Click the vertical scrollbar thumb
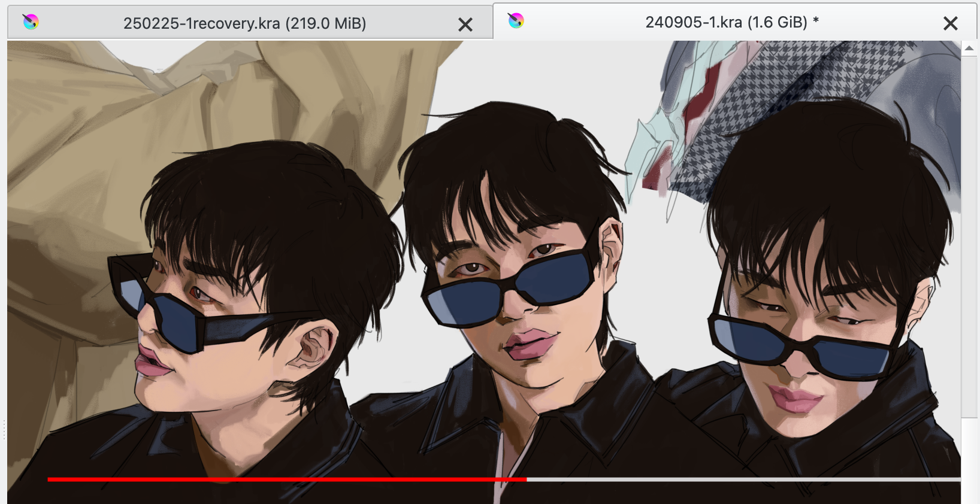The image size is (980, 504). pyautogui.click(x=969, y=237)
